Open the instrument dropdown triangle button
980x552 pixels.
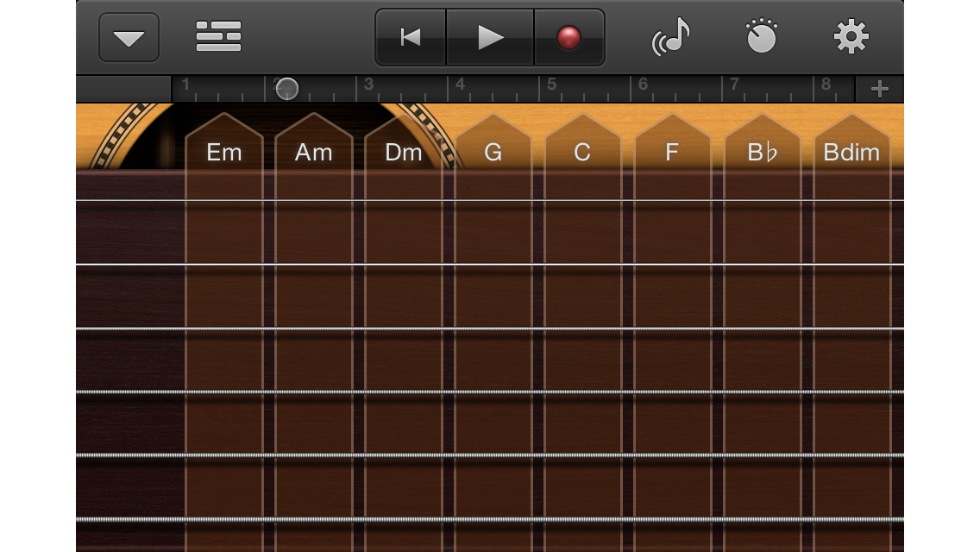(x=129, y=37)
